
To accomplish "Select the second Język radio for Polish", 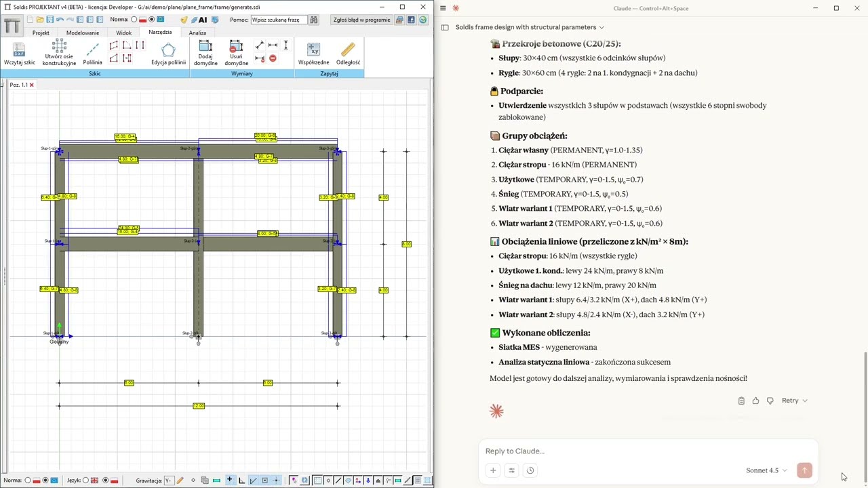I will [105, 481].
